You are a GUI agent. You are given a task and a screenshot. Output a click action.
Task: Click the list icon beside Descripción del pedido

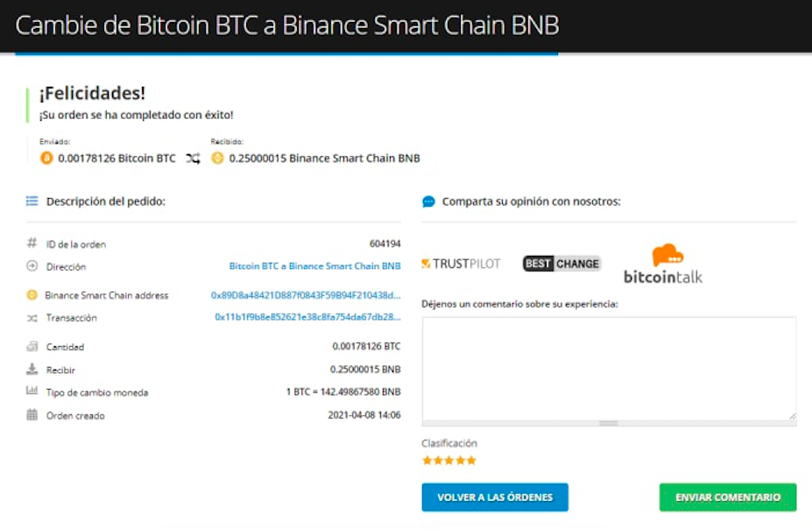pyautogui.click(x=32, y=201)
